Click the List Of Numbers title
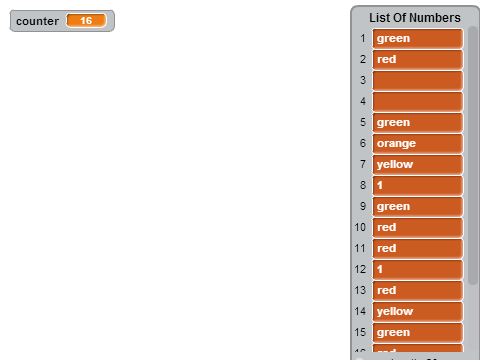480x360 pixels. point(415,18)
